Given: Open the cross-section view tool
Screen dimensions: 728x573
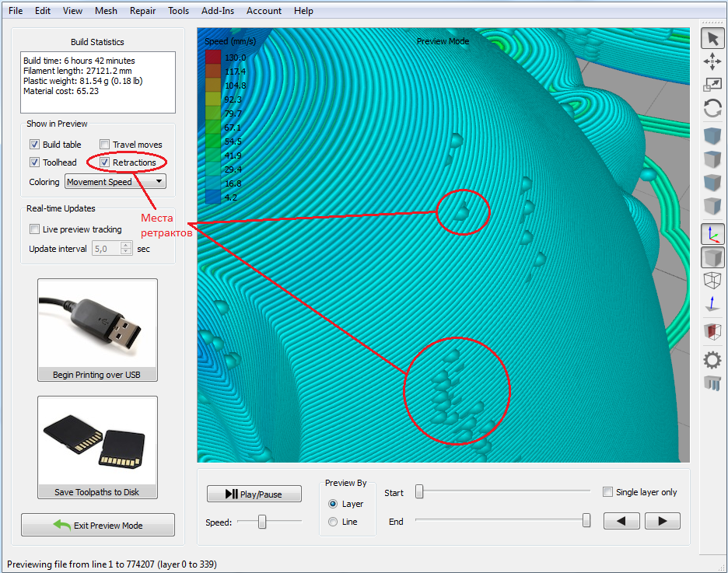Looking at the screenshot, I should click(712, 331).
